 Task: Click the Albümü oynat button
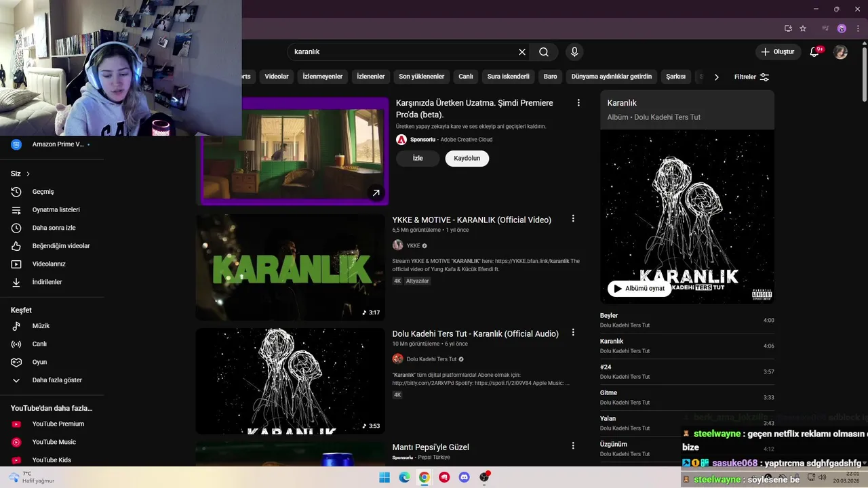click(x=639, y=288)
